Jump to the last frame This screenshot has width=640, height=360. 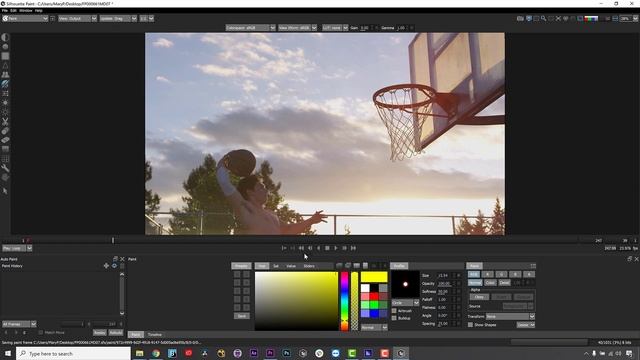click(x=353, y=248)
